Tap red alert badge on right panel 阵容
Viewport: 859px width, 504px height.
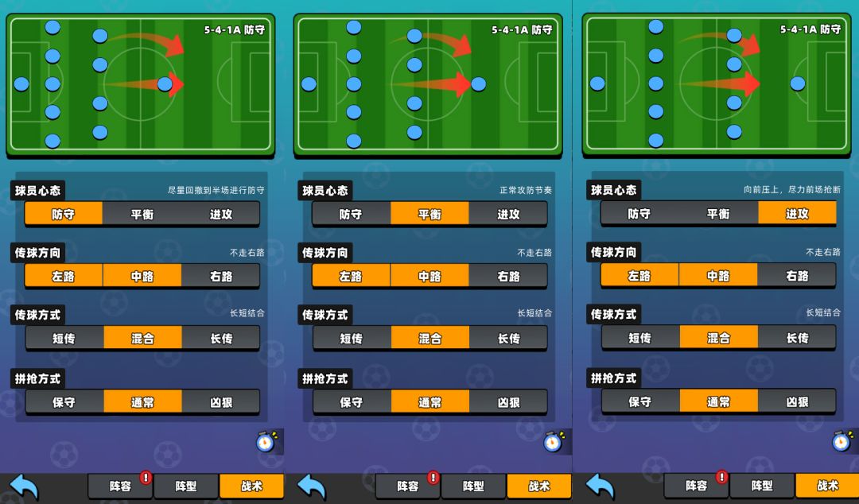coord(722,477)
